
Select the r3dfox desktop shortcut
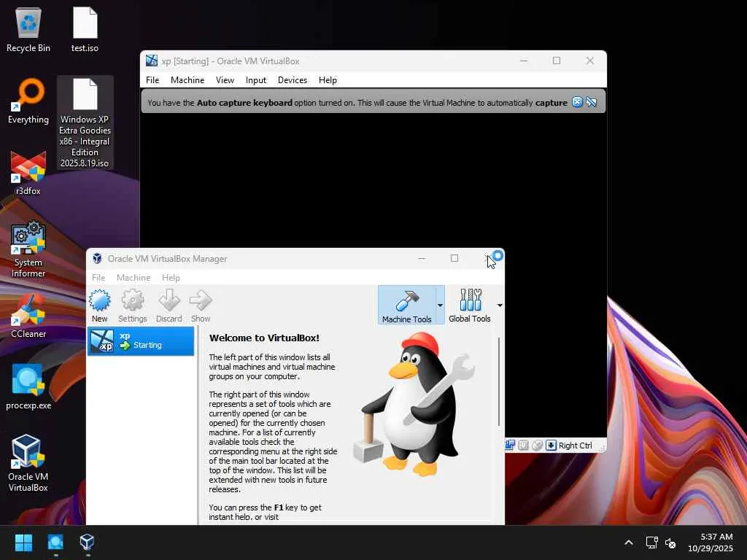tap(28, 172)
